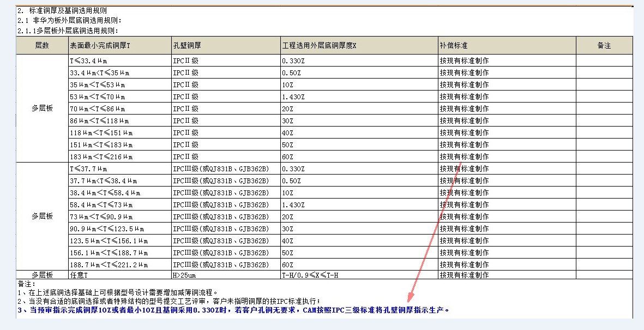Click the 73μm<T≤90.9μm cell
The image size is (644, 330).
pyautogui.click(x=120, y=217)
